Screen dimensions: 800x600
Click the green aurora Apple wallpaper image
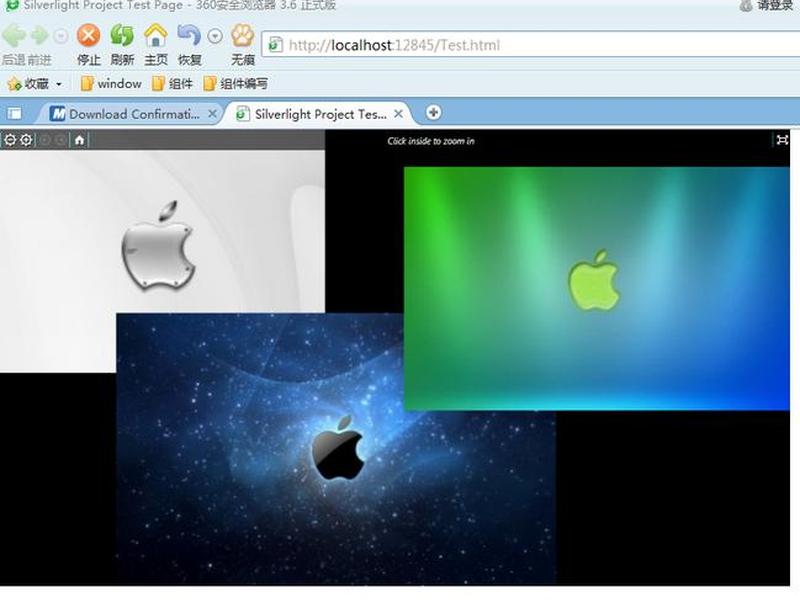pos(596,288)
